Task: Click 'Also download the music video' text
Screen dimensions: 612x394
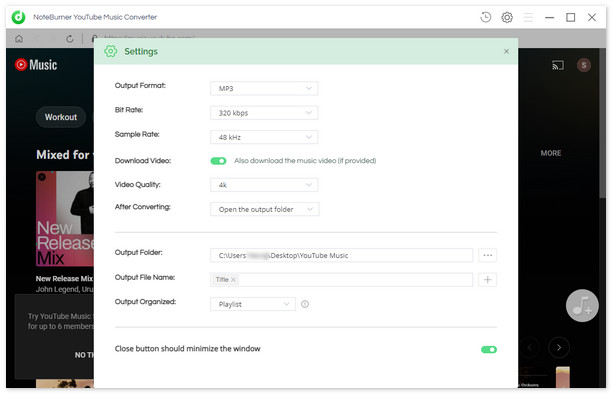Action: pos(305,161)
